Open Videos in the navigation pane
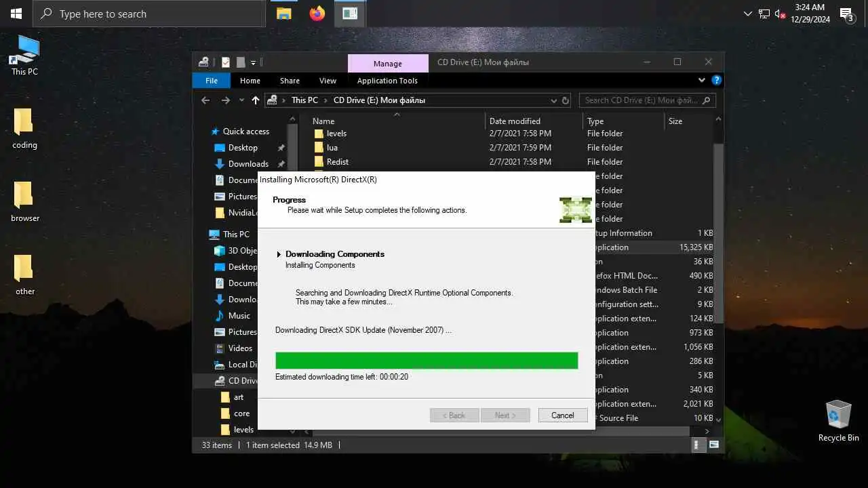 pos(240,348)
